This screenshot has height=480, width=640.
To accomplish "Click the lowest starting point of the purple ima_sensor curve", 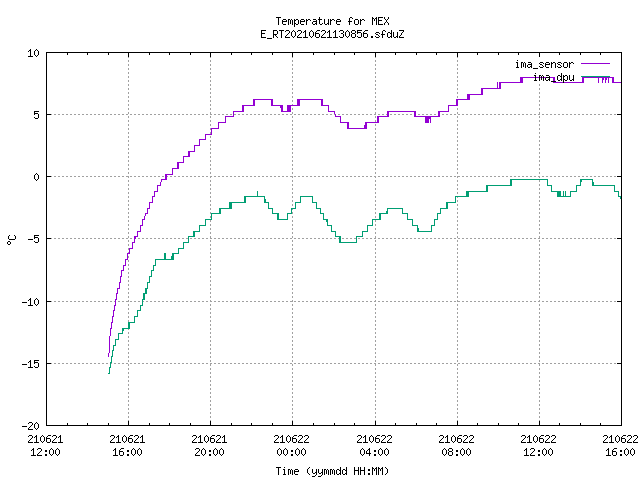I will pyautogui.click(x=108, y=356).
